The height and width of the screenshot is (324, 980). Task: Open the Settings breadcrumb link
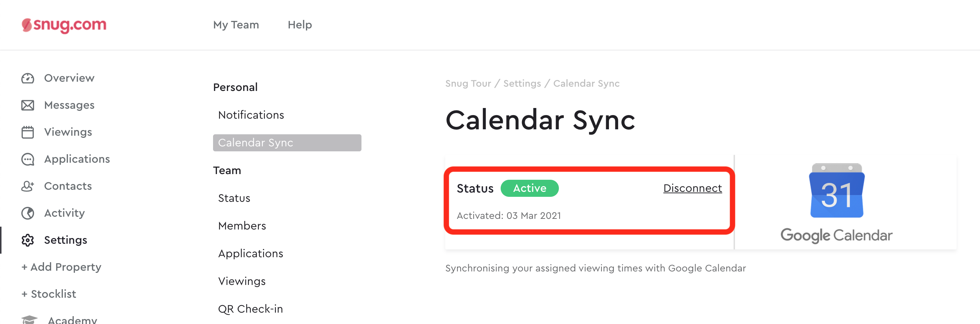tap(522, 83)
